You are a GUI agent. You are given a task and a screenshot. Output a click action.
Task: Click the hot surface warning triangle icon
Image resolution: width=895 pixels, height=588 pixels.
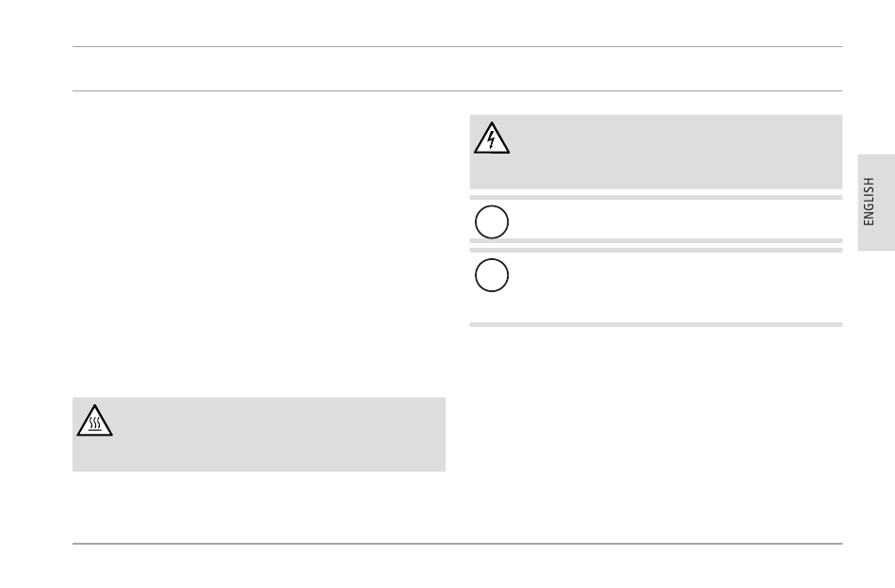[95, 420]
